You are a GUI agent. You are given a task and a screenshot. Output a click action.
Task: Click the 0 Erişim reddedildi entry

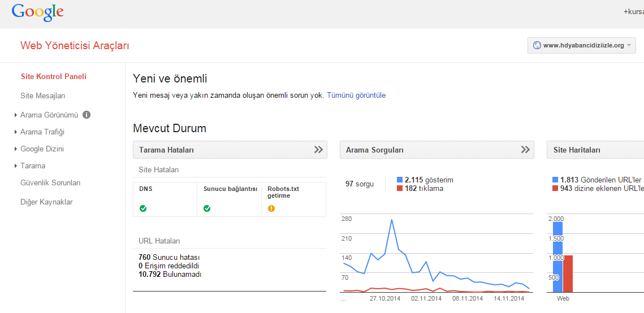[x=169, y=266]
